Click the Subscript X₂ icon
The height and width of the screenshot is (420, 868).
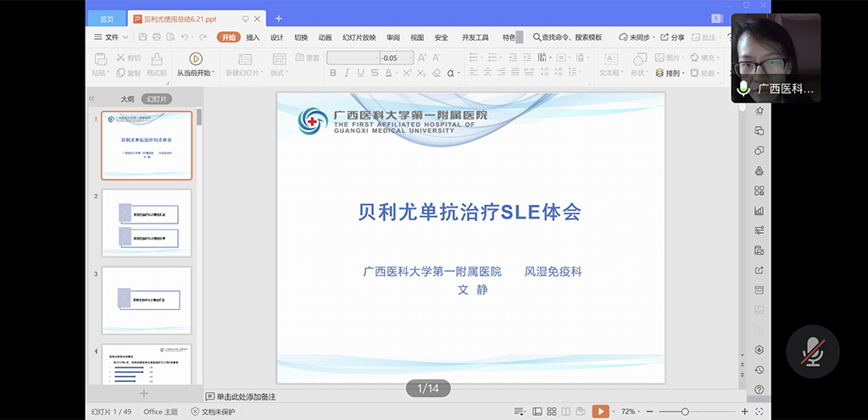[421, 73]
